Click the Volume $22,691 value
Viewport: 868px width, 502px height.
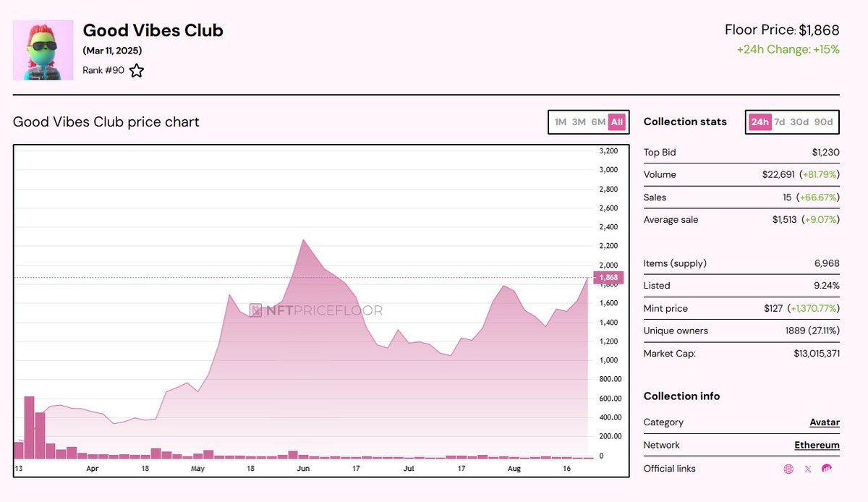click(x=779, y=175)
